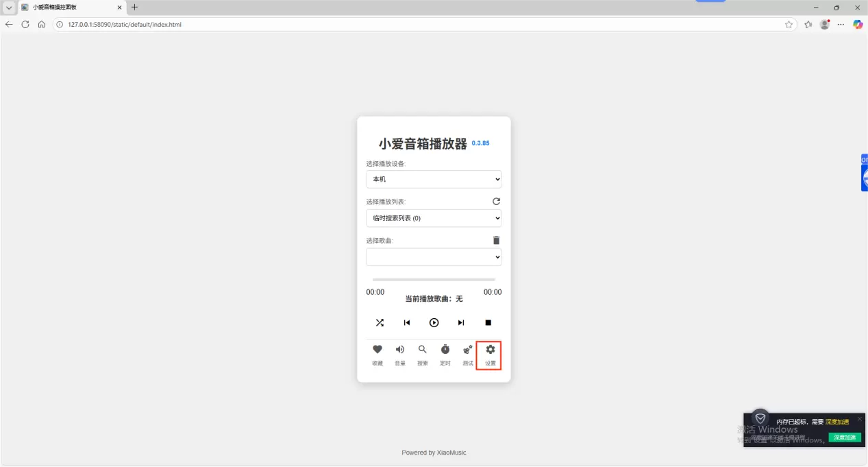
Task: Click the 收藏 heart favorite icon
Action: (x=377, y=350)
